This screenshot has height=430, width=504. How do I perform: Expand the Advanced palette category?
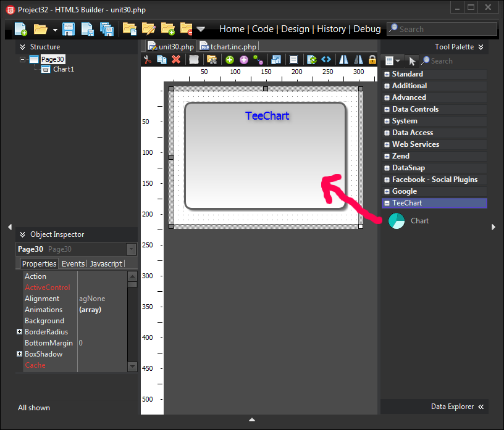point(387,97)
